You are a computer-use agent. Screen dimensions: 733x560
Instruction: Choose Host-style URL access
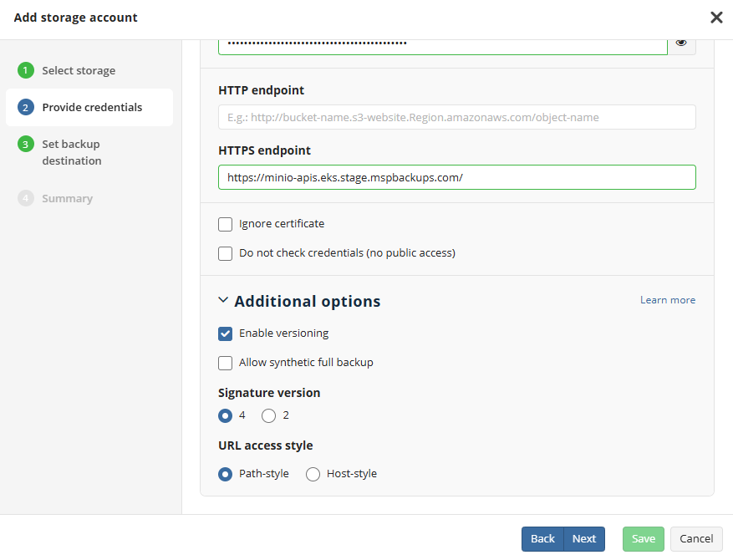pos(313,474)
